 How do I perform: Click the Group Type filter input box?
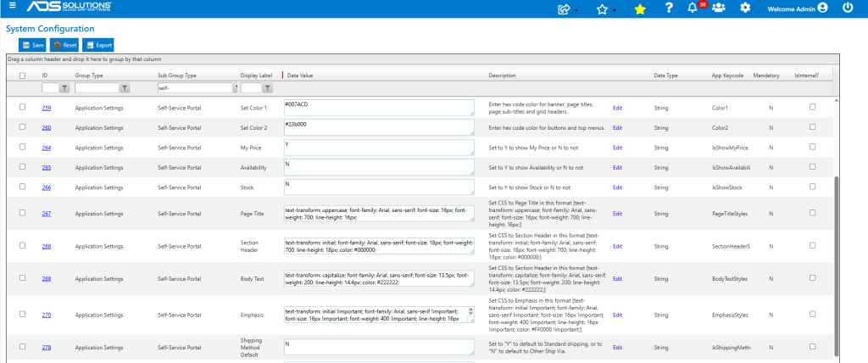97,87
